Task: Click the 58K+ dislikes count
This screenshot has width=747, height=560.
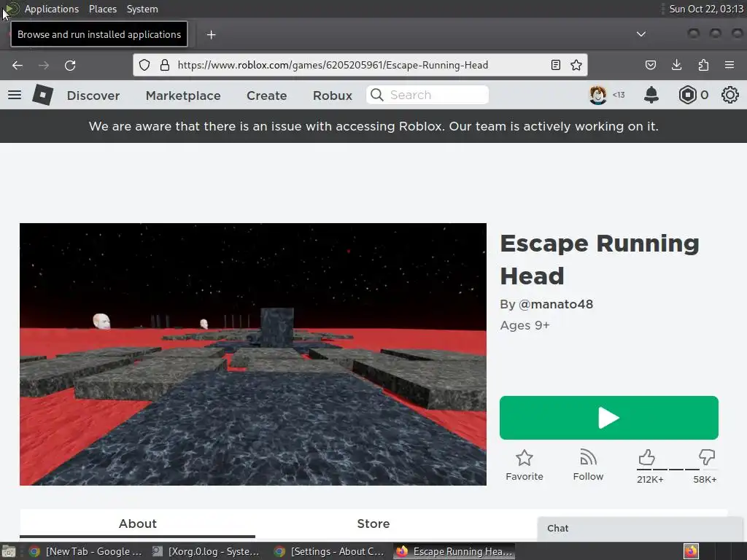Action: coord(705,480)
